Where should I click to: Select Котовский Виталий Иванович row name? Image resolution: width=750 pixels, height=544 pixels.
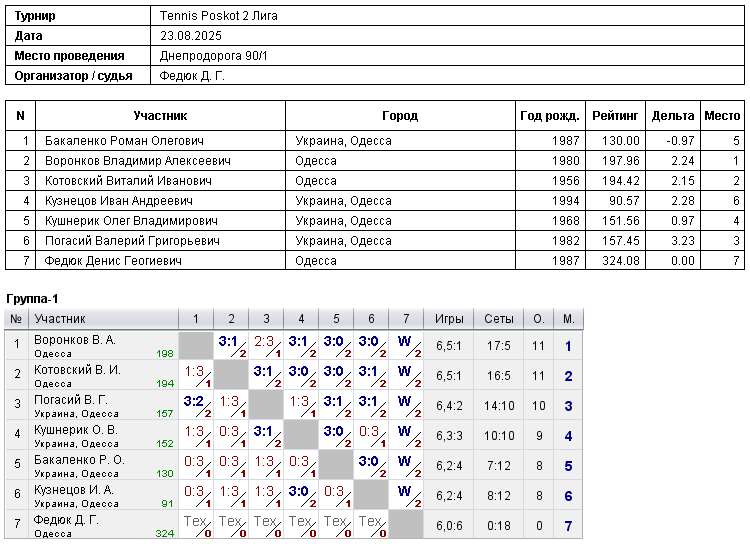point(128,181)
